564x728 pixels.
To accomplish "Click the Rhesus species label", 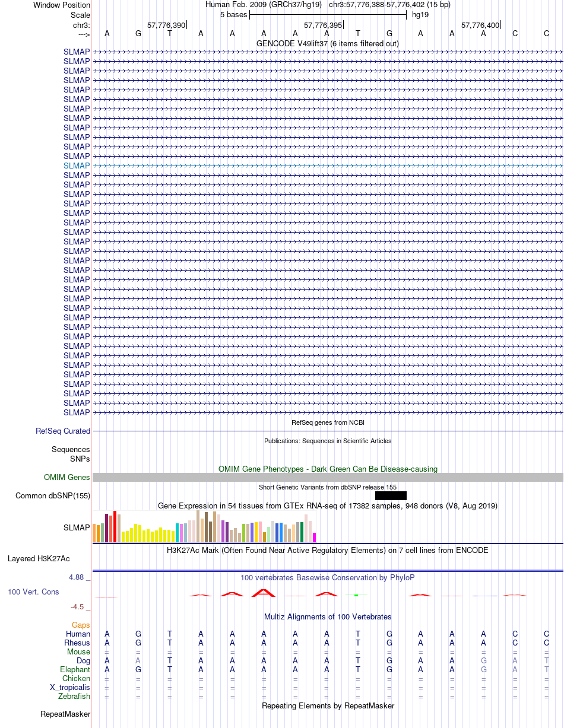I will (x=77, y=643).
